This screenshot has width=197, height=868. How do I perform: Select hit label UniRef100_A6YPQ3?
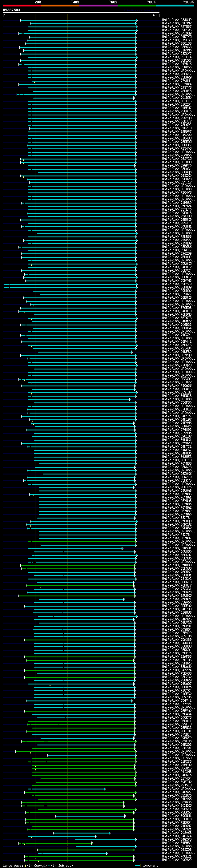click(x=177, y=355)
